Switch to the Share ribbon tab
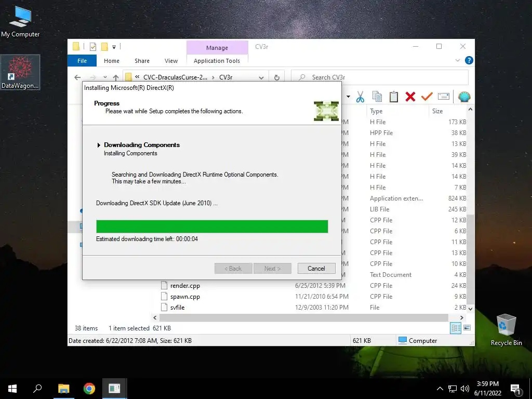532x399 pixels. [142, 61]
